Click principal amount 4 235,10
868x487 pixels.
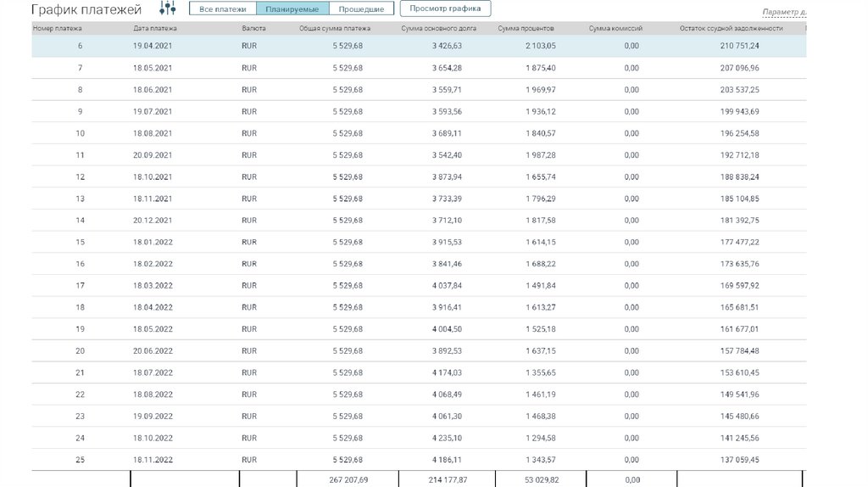pos(447,438)
